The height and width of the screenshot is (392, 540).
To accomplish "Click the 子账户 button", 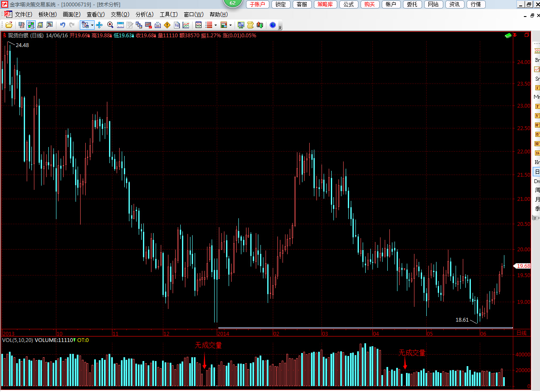I will 257,4.
